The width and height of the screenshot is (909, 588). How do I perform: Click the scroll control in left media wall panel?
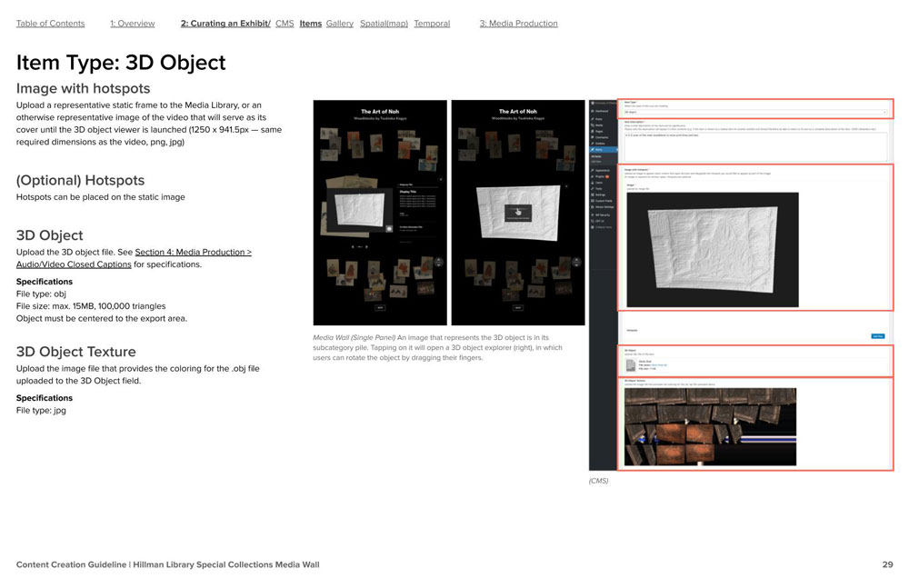pyautogui.click(x=439, y=262)
